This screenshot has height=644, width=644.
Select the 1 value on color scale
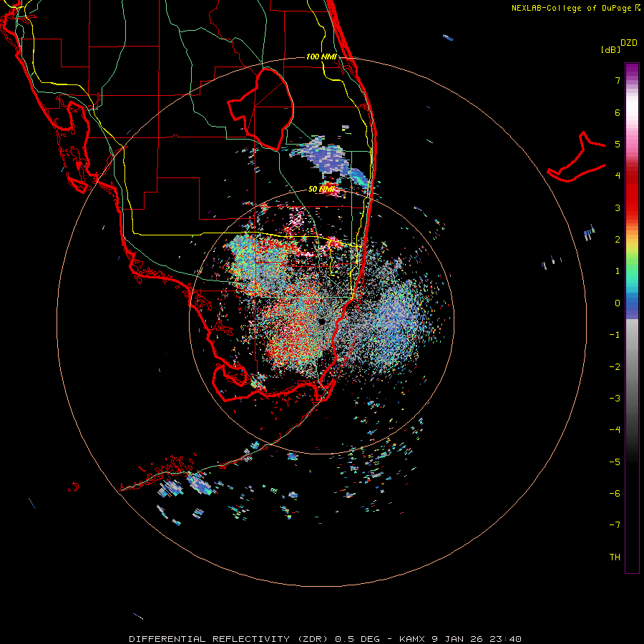click(x=617, y=271)
